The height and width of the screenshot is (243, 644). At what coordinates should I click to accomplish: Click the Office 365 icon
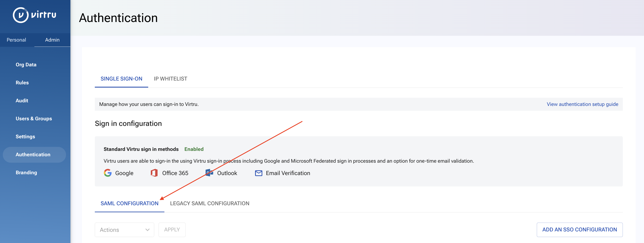pyautogui.click(x=154, y=173)
